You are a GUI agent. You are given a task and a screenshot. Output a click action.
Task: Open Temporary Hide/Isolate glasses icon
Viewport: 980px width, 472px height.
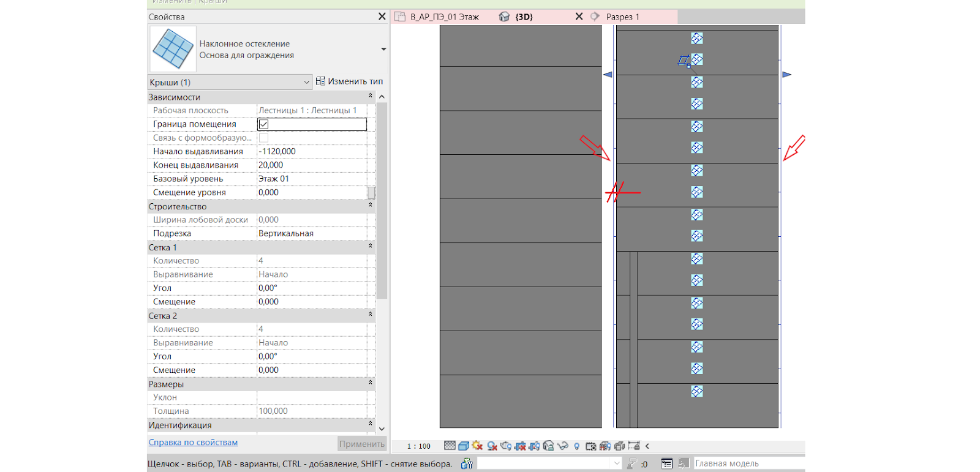point(562,446)
